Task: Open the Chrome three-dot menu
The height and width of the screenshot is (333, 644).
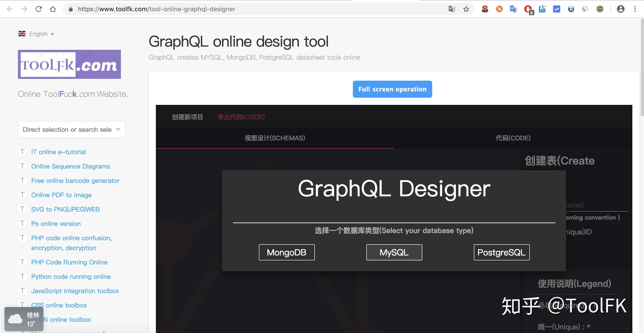Action: click(635, 9)
